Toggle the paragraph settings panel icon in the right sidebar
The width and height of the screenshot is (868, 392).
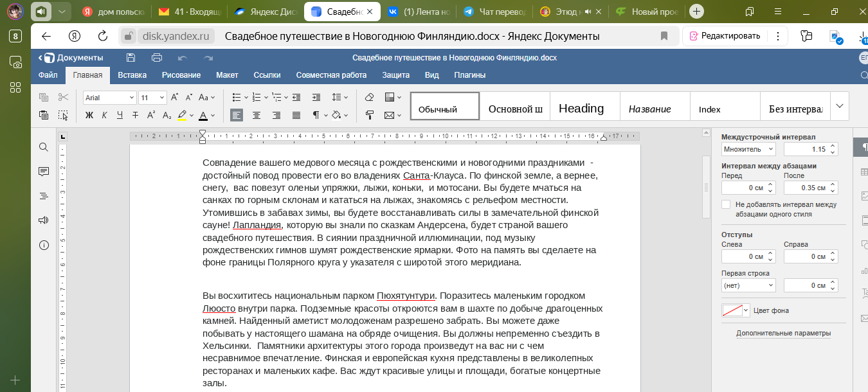[x=862, y=147]
